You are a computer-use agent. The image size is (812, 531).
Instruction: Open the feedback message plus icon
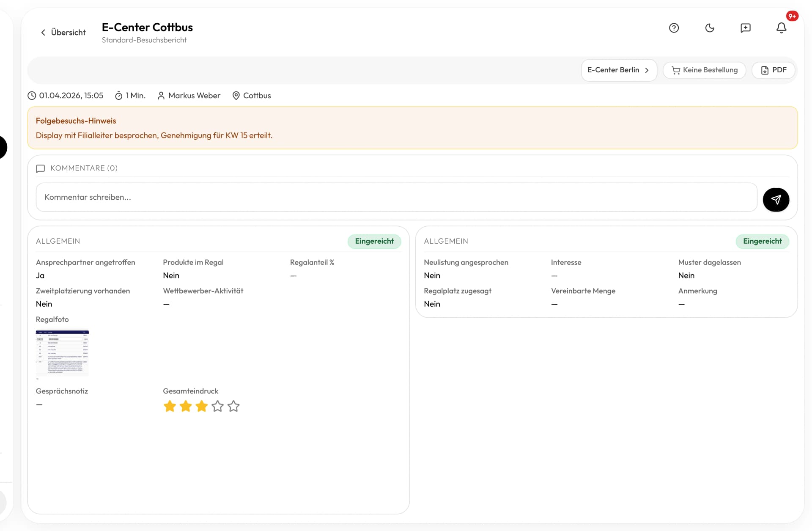pos(745,28)
